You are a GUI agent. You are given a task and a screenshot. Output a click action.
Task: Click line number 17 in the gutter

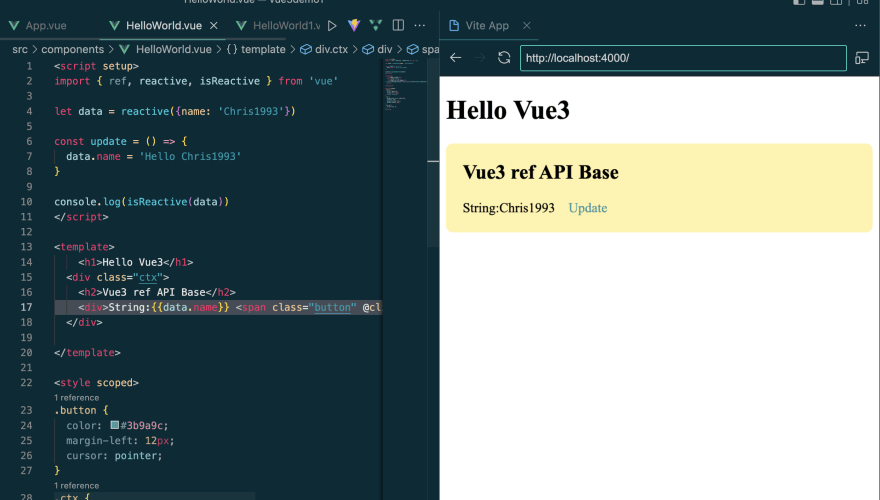point(26,307)
